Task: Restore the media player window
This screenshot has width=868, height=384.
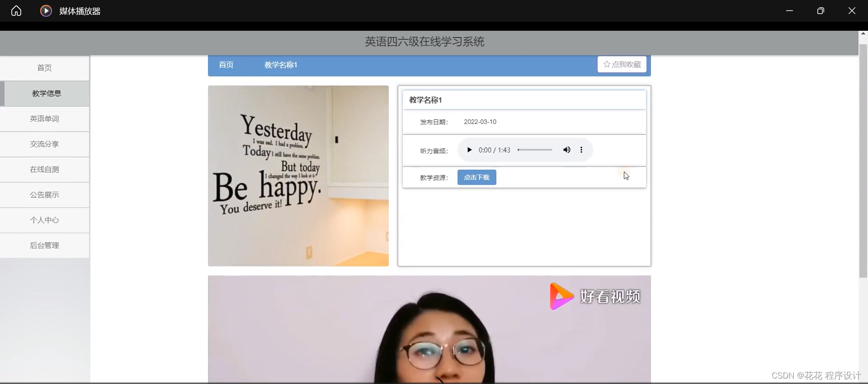Action: tap(821, 11)
